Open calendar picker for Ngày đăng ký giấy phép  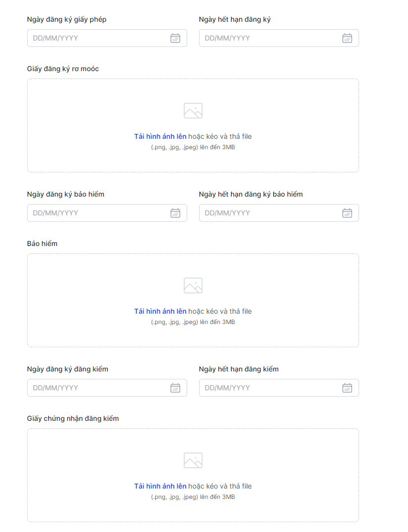click(x=175, y=38)
